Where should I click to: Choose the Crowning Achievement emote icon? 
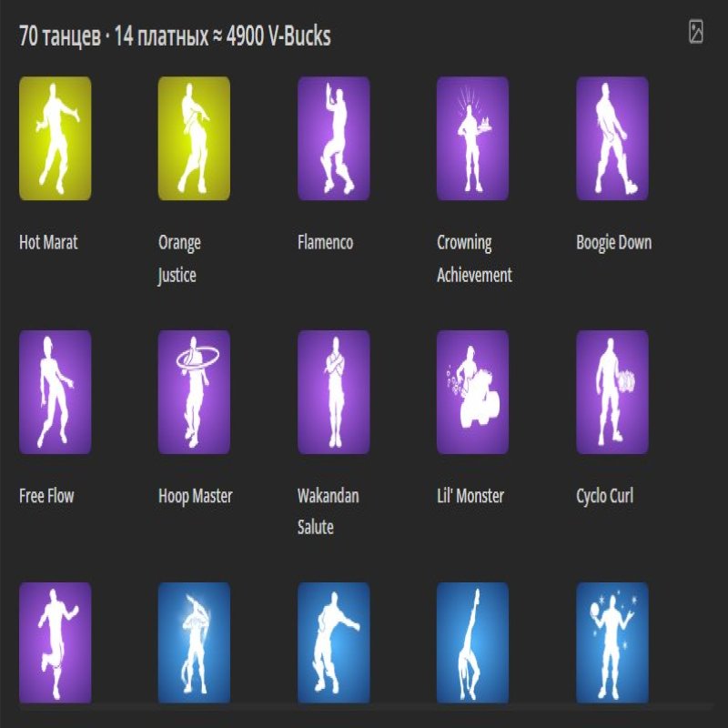coord(472,138)
